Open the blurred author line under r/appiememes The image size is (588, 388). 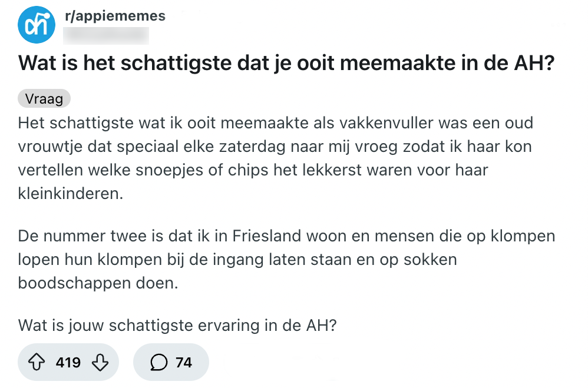pyautogui.click(x=106, y=36)
